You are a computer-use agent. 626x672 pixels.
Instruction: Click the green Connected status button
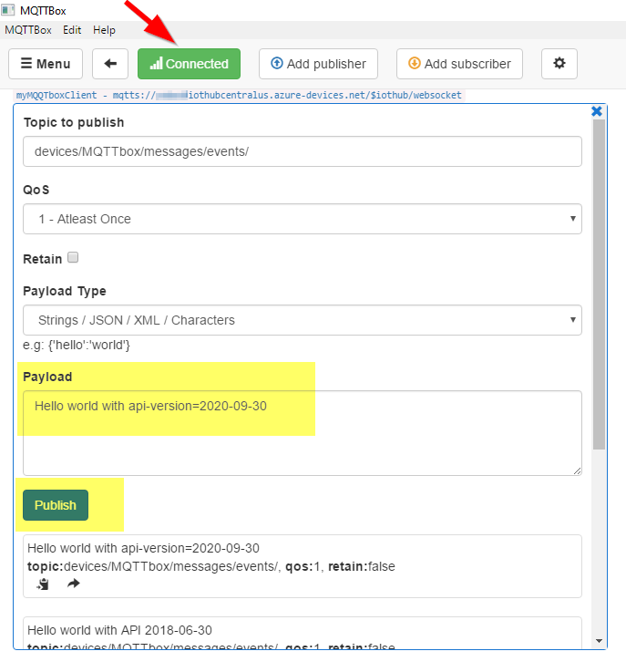pyautogui.click(x=189, y=64)
